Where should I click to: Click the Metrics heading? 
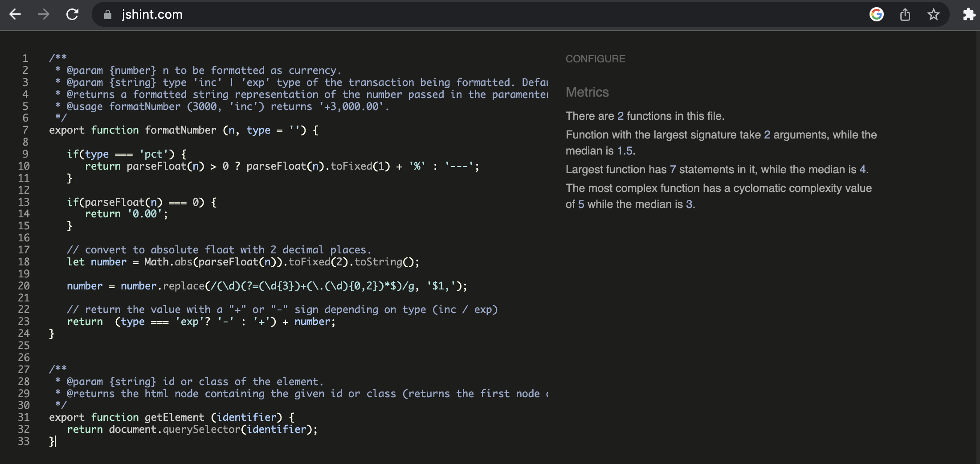click(x=587, y=92)
